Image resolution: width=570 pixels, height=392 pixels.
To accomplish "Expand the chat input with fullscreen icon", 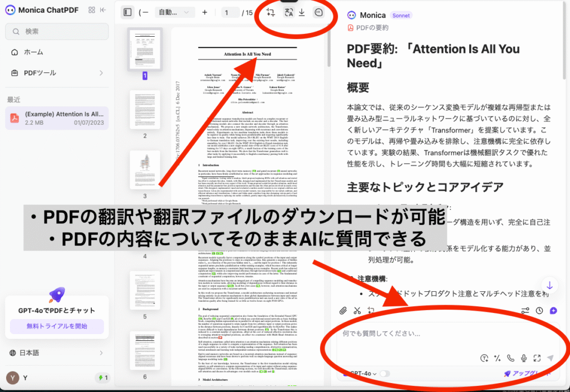I will point(537,359).
